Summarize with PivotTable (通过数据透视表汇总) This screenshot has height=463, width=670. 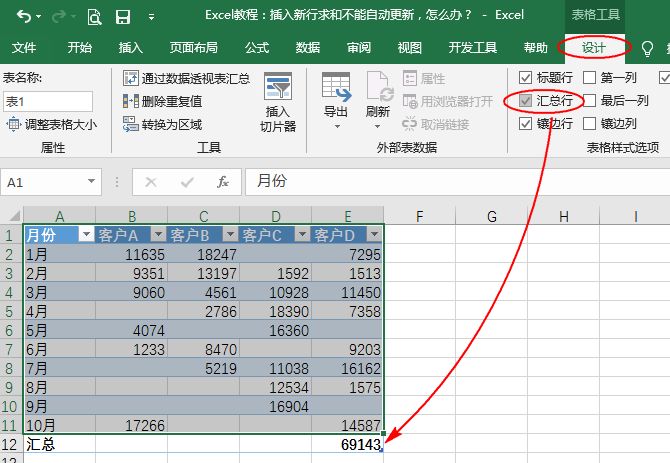(x=186, y=78)
